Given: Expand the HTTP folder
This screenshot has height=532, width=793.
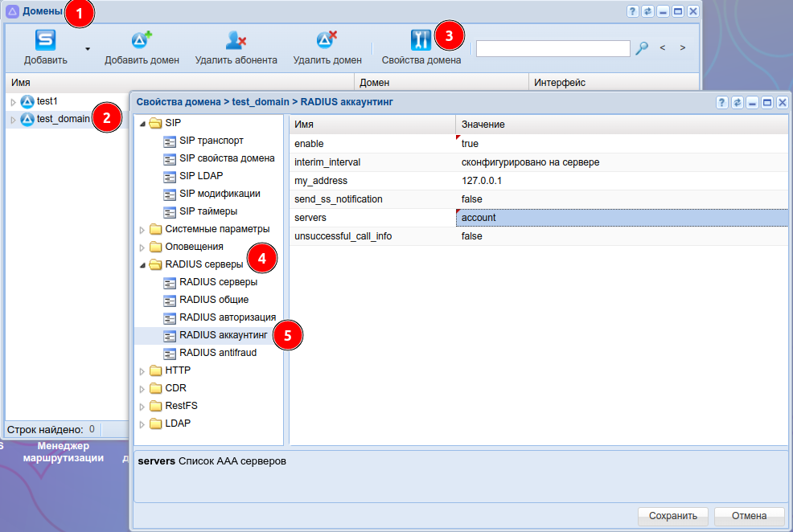Looking at the screenshot, I should point(142,371).
